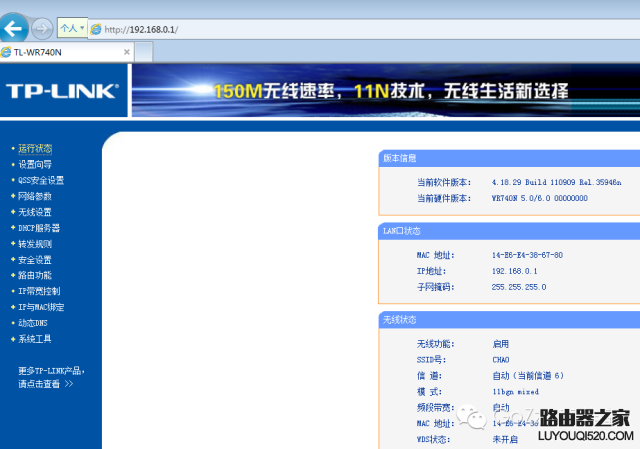This screenshot has height=449, width=640.
Task: Expand 转发规则 in the sidebar
Action: pos(35,244)
